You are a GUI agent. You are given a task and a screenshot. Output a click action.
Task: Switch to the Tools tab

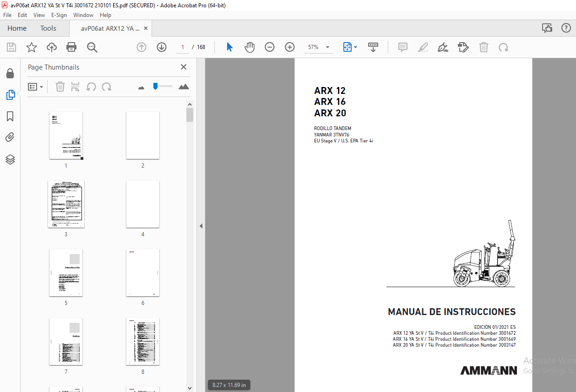click(x=48, y=28)
